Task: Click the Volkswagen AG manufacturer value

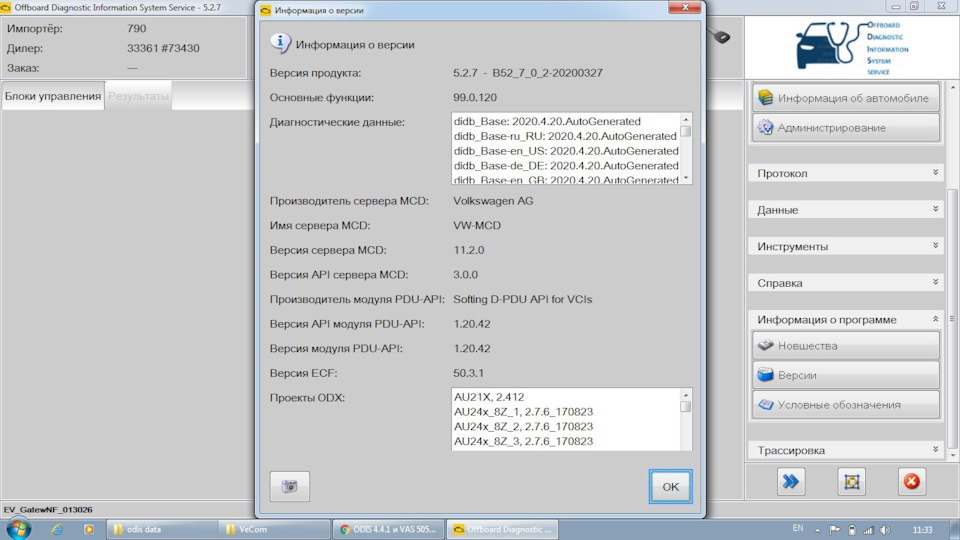Action: (x=493, y=201)
